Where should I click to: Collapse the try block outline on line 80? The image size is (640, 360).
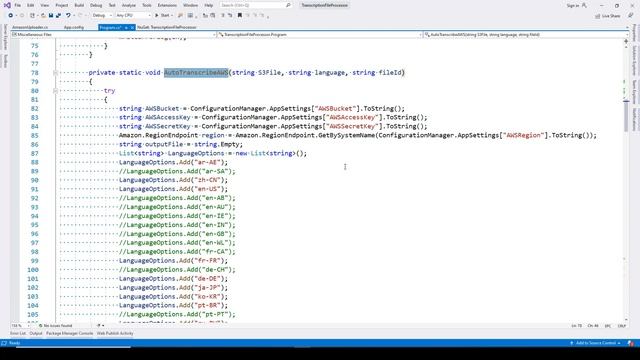point(55,91)
